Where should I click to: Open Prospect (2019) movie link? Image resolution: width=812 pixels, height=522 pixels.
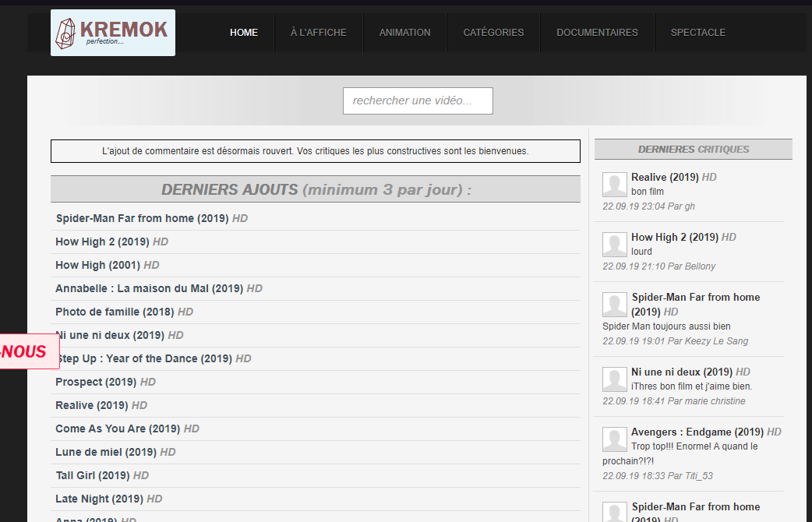click(x=106, y=383)
